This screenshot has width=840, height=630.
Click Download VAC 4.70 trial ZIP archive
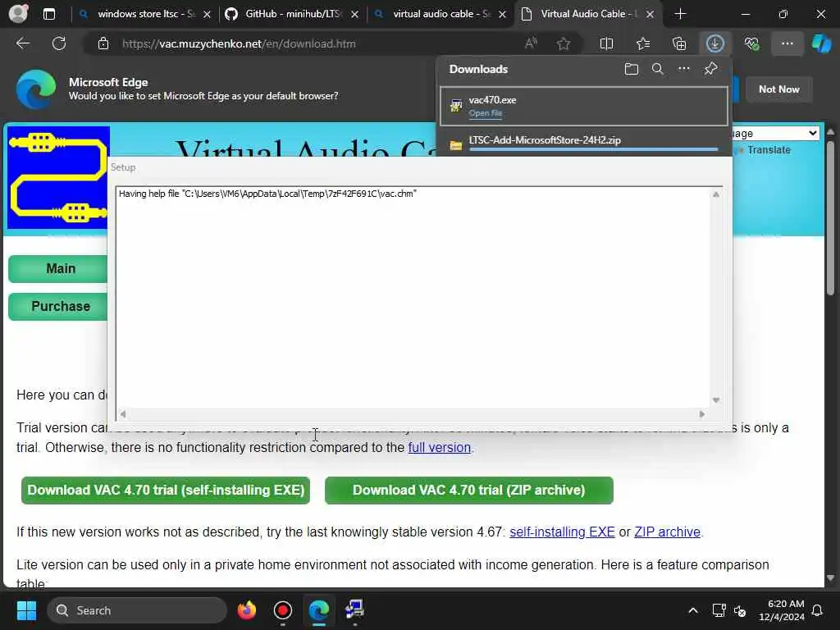468,491
